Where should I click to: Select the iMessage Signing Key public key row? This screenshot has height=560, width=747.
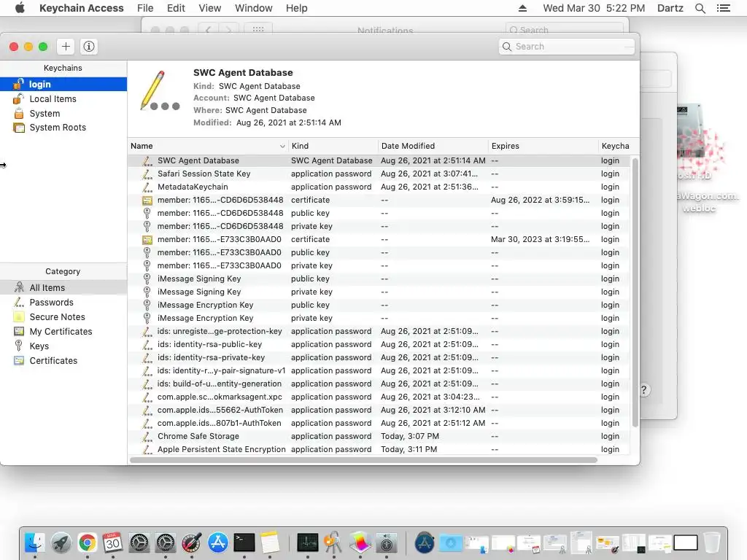379,279
